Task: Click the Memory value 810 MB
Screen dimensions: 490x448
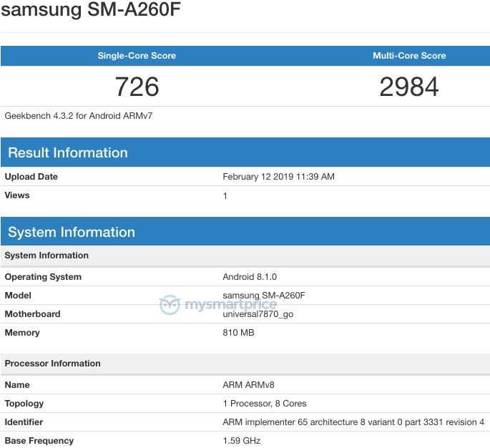Action: [238, 333]
